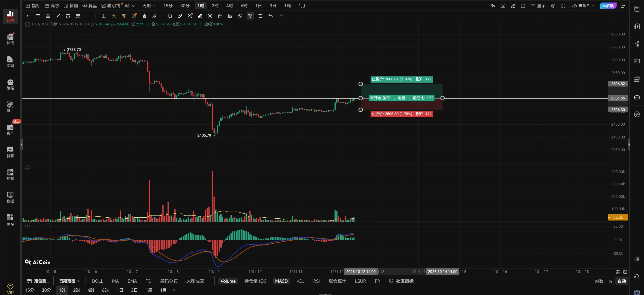Screen dimensions: 644x295
Task: Switch to 4时 timeframe in top bar
Action: point(229,6)
